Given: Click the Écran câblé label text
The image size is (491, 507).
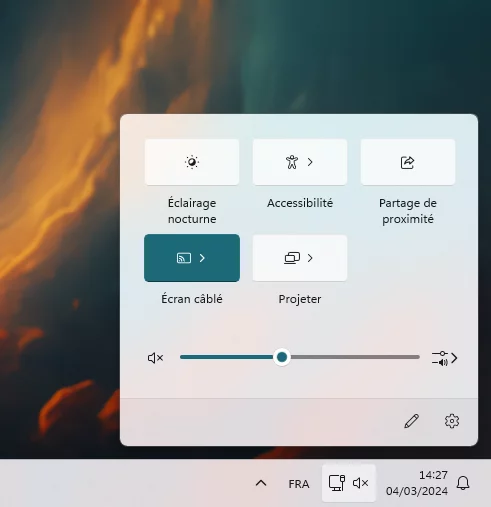Looking at the screenshot, I should [192, 299].
